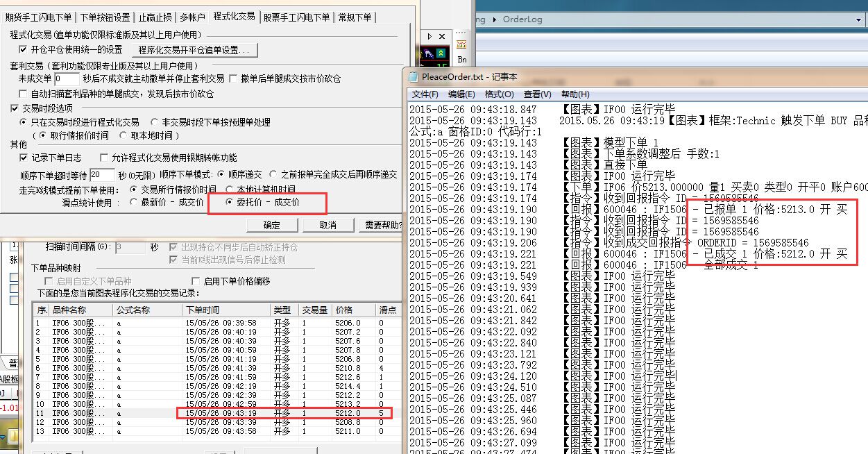Switch to the 止赢止损 tab
Image resolution: width=868 pixels, height=454 pixels.
pyautogui.click(x=155, y=17)
